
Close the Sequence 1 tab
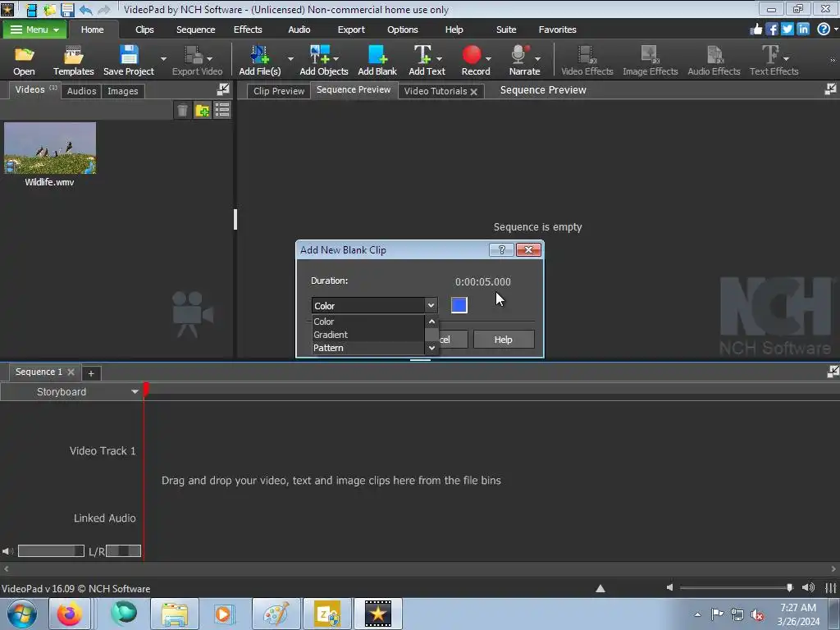tap(71, 372)
